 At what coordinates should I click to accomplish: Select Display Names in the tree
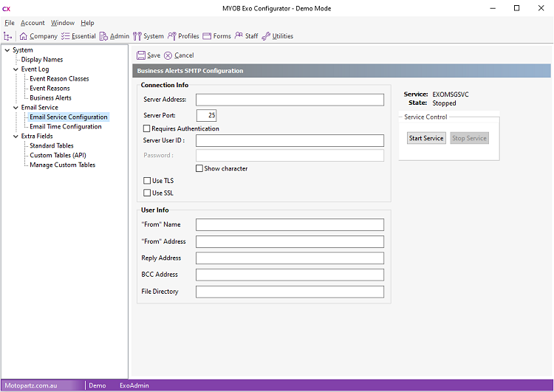(x=42, y=60)
